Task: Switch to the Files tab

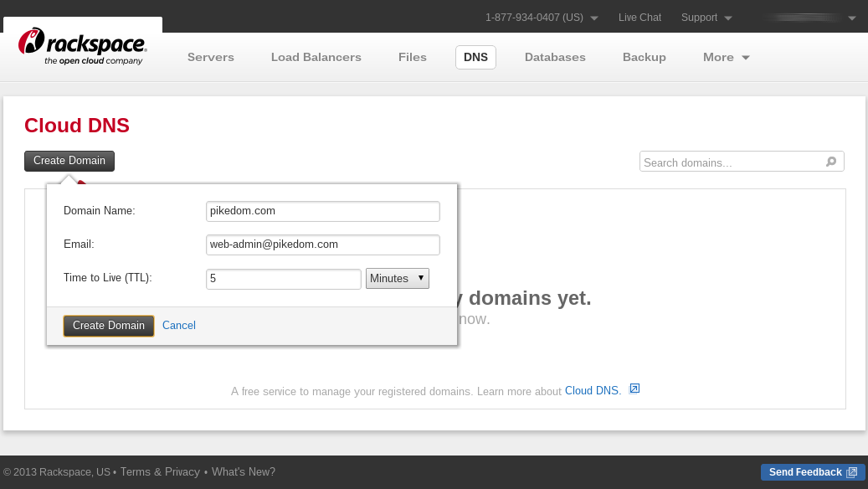Action: click(x=413, y=57)
